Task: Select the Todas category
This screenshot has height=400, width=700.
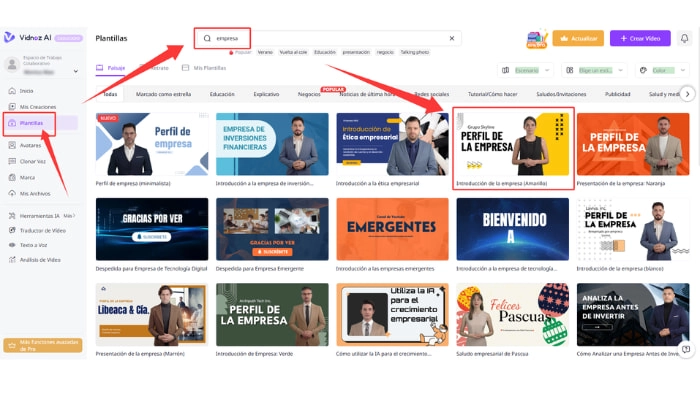Action: 110,94
